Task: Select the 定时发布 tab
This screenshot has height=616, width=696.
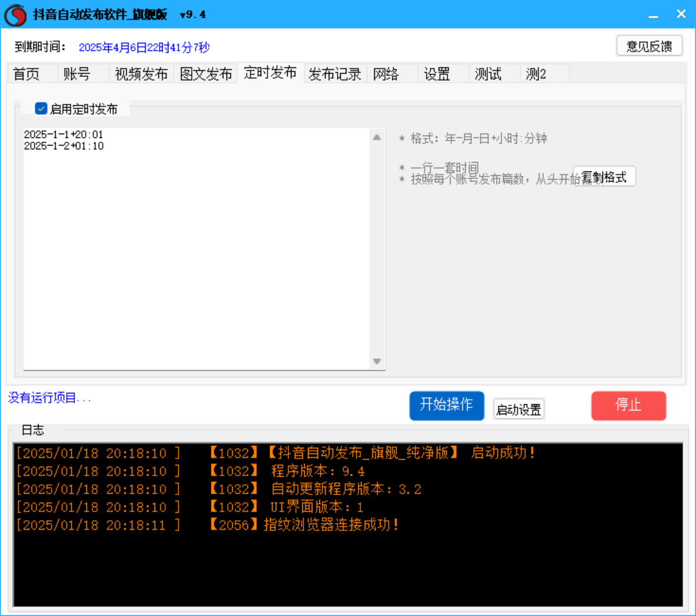Action: [x=270, y=73]
